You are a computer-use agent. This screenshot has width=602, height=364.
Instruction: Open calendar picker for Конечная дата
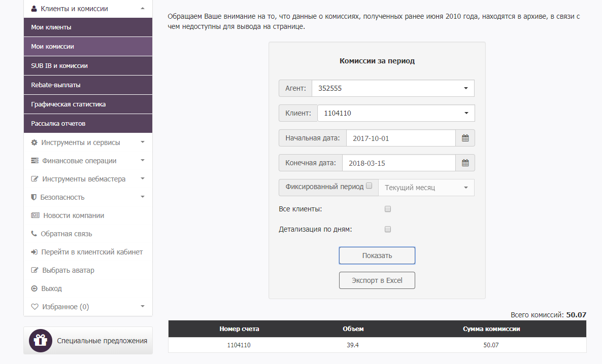coord(465,163)
